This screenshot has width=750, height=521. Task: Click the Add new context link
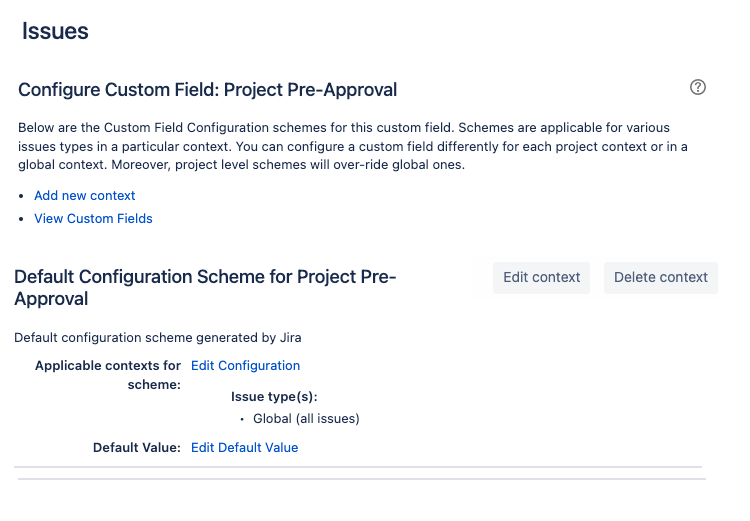click(85, 196)
